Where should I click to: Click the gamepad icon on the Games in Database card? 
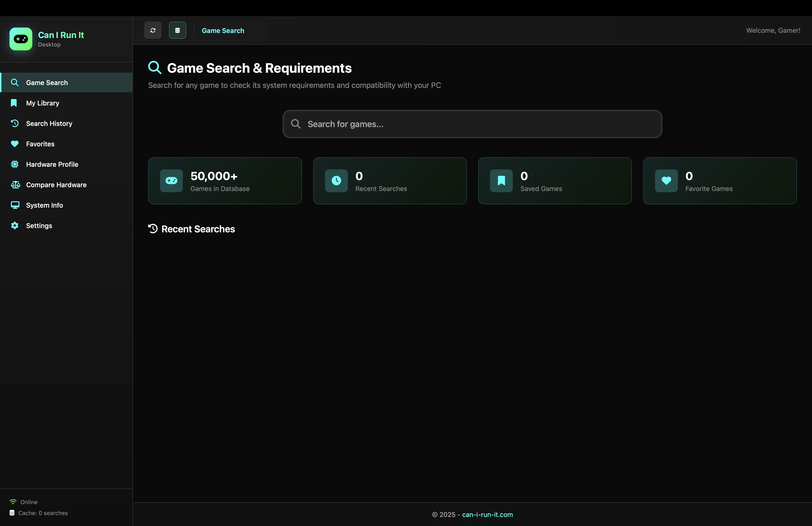coord(171,181)
